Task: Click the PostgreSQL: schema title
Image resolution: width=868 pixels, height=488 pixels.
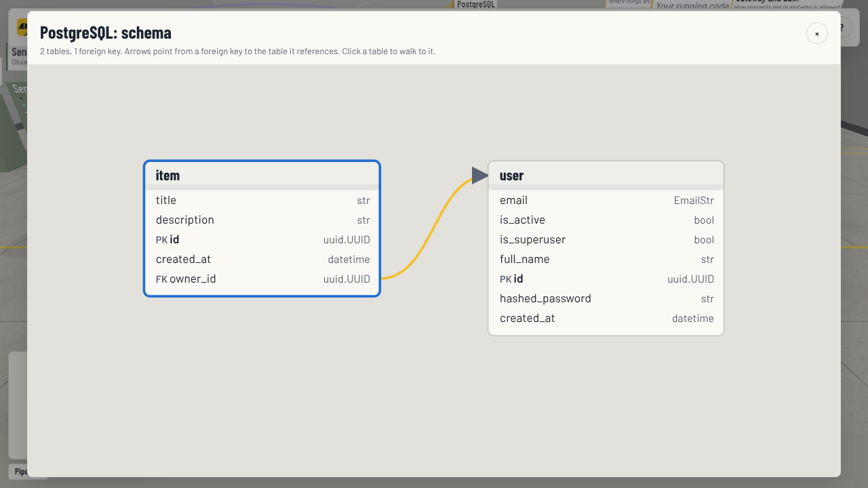Action: (x=106, y=33)
